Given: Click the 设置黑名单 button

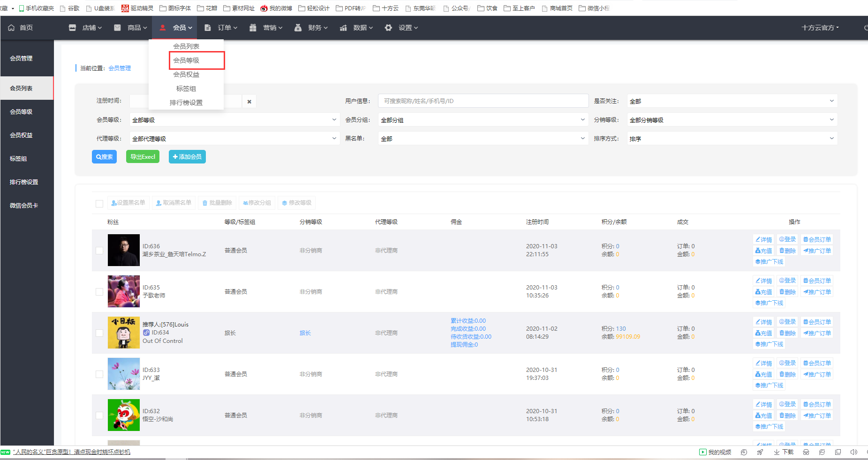Looking at the screenshot, I should point(128,203).
